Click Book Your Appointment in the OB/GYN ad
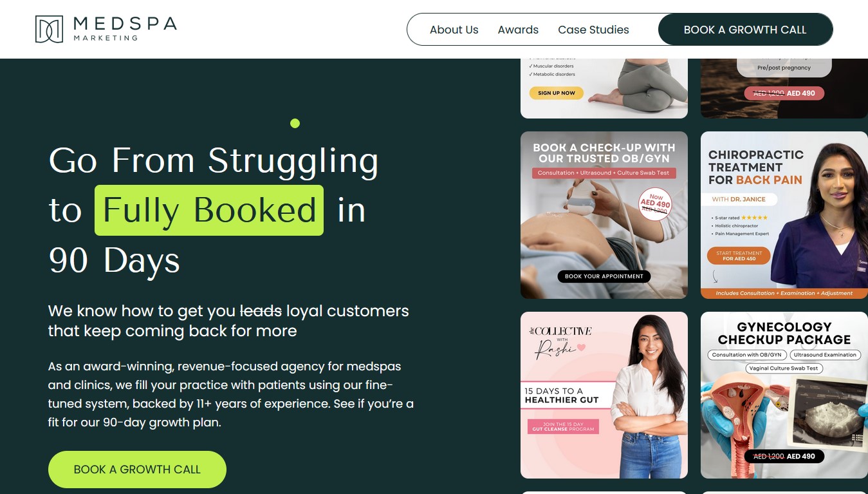Screen dimensions: 868x494 click(604, 276)
